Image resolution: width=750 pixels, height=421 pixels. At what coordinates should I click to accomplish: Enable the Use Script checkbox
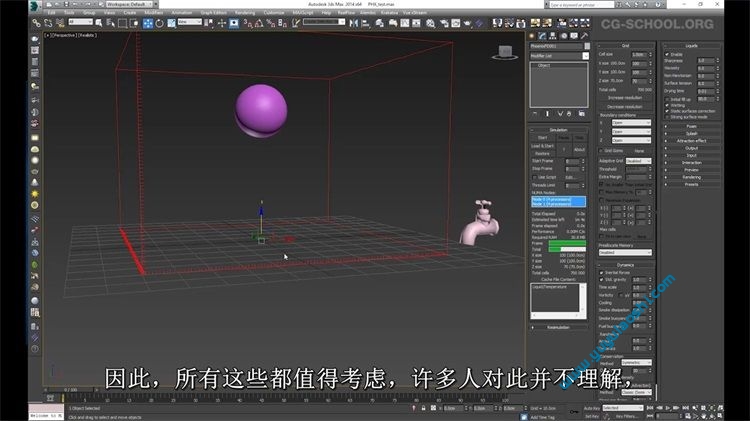click(x=537, y=177)
